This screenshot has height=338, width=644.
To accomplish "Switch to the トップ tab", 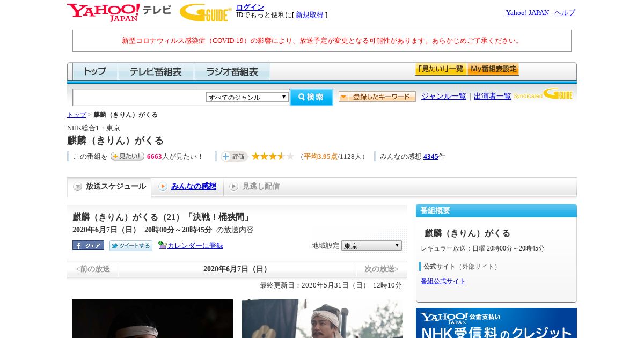I will pos(95,71).
